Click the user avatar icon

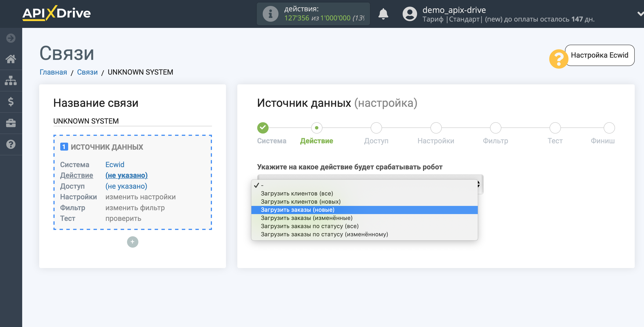pyautogui.click(x=409, y=14)
